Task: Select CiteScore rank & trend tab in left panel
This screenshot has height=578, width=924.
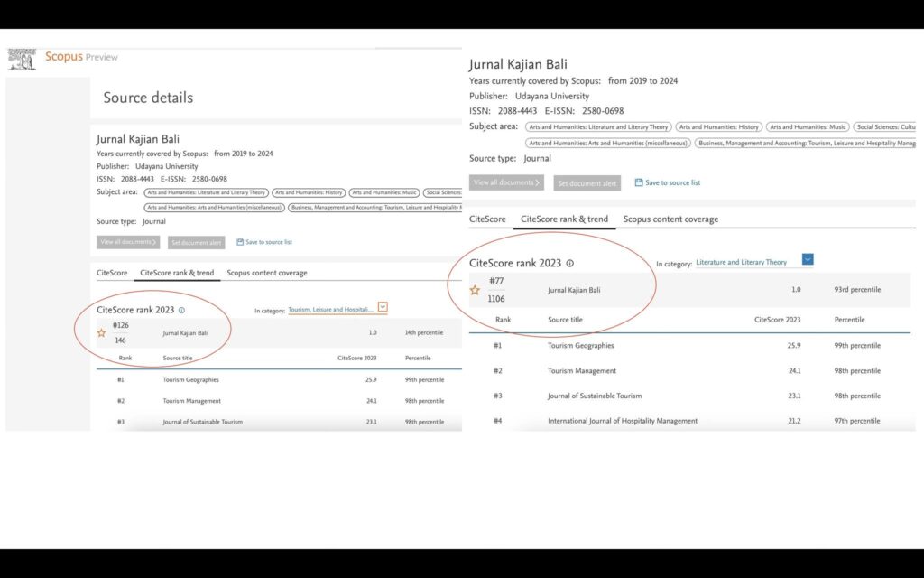Action: click(177, 273)
